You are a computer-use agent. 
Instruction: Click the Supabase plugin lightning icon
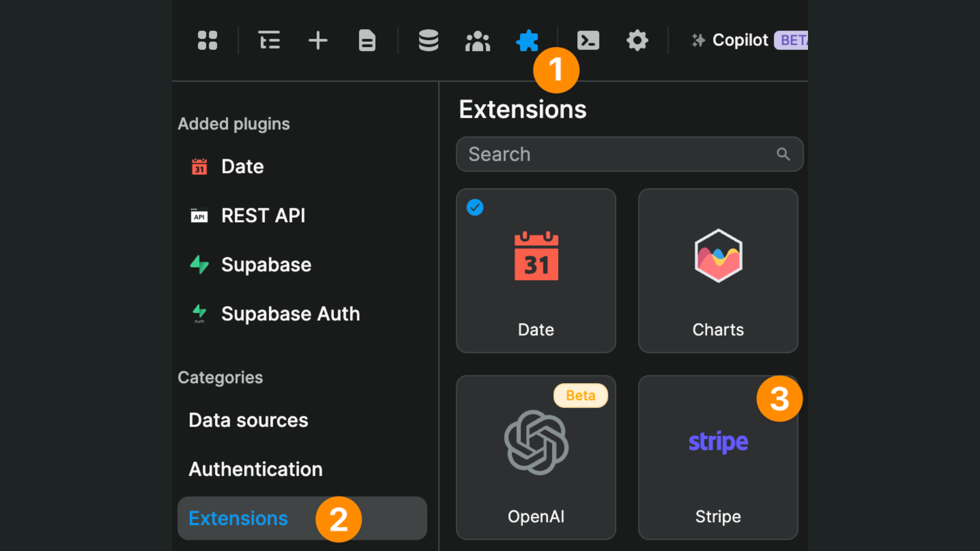tap(199, 264)
